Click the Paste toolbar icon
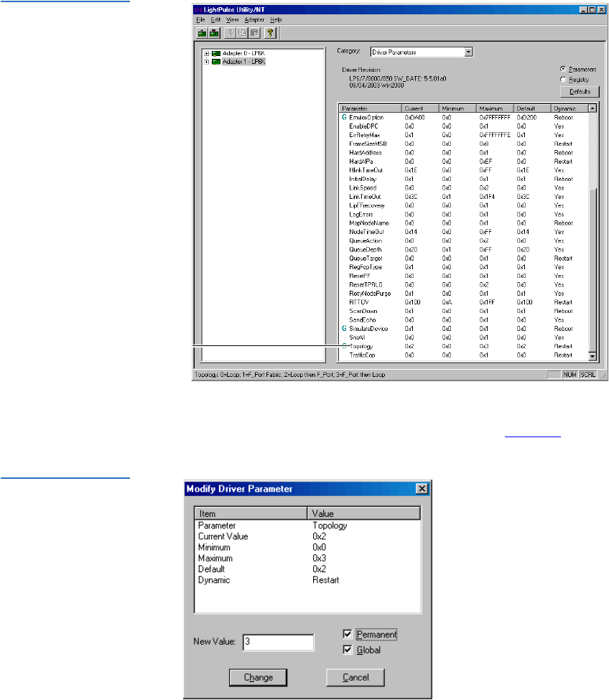 [x=254, y=32]
